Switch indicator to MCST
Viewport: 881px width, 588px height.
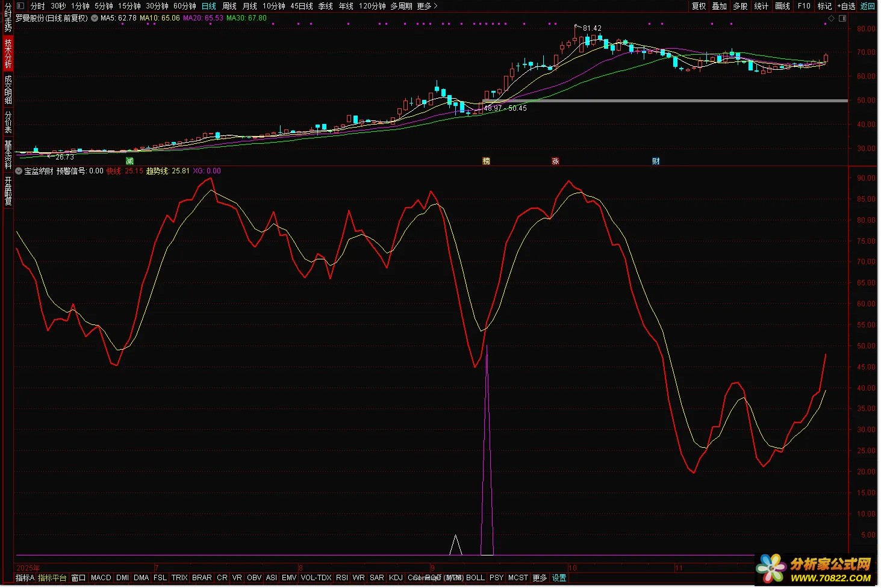click(518, 578)
